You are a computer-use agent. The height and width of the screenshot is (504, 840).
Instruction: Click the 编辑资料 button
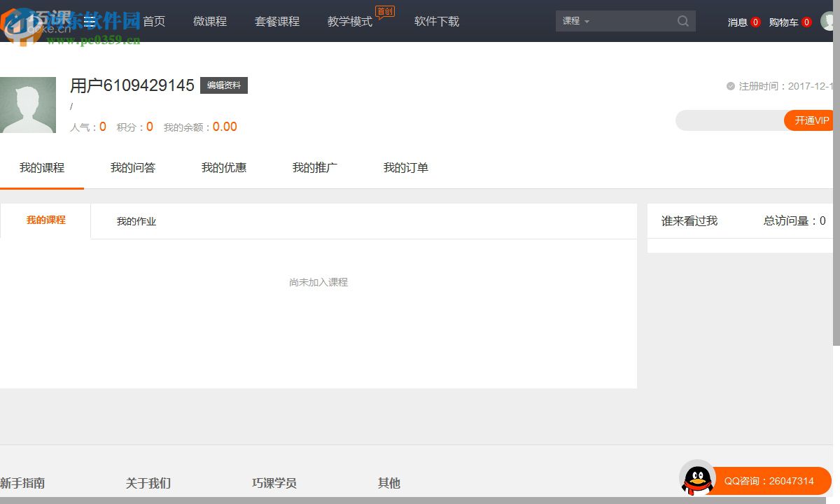click(223, 85)
